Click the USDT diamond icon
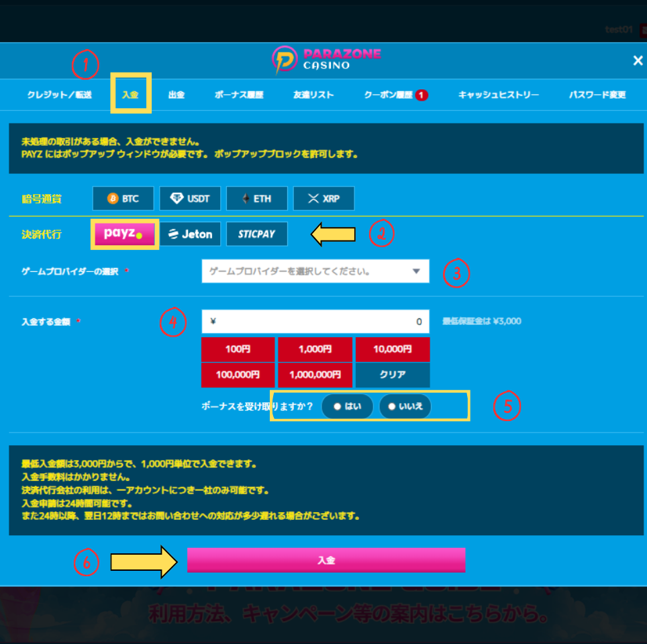647x644 pixels. point(177,199)
